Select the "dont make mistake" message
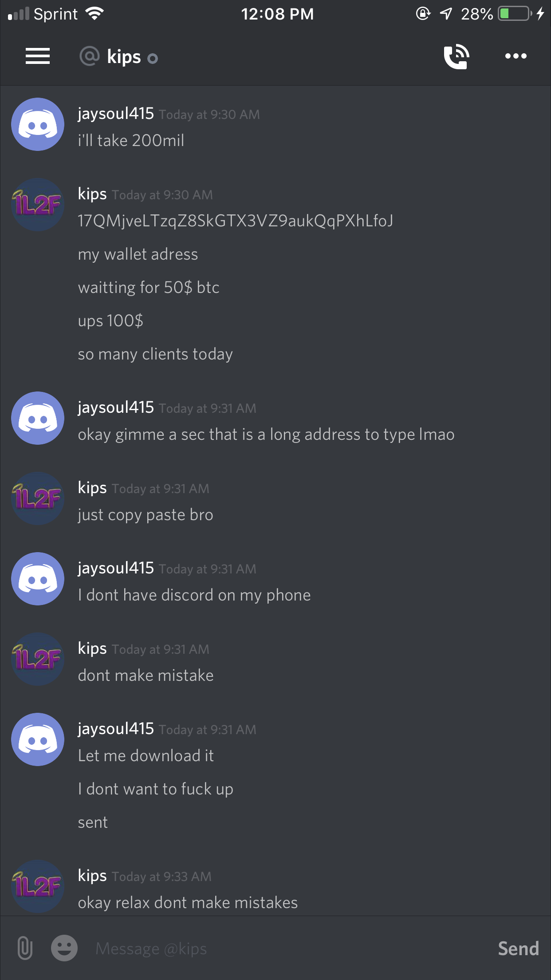 [x=146, y=675]
